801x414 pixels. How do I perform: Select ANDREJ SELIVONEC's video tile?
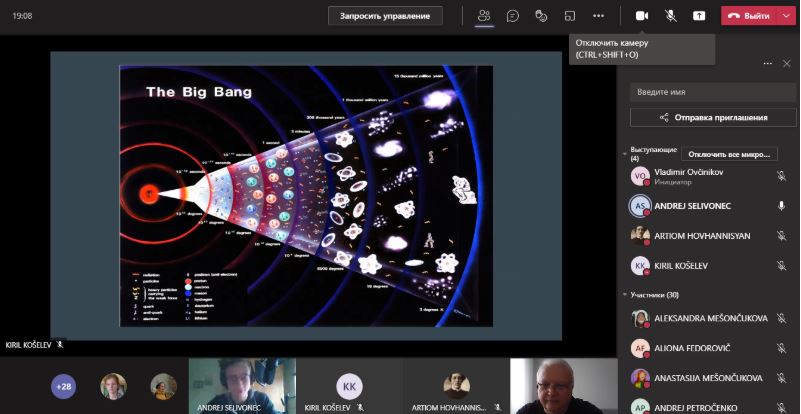(x=242, y=385)
